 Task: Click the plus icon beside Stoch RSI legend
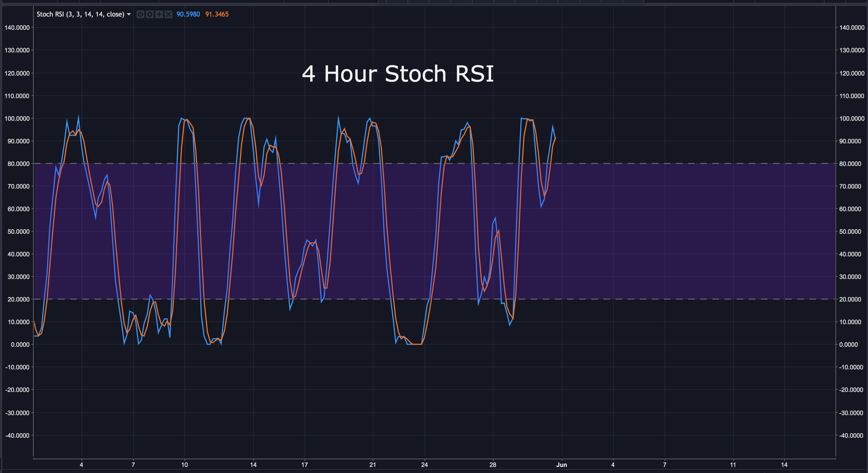click(159, 14)
